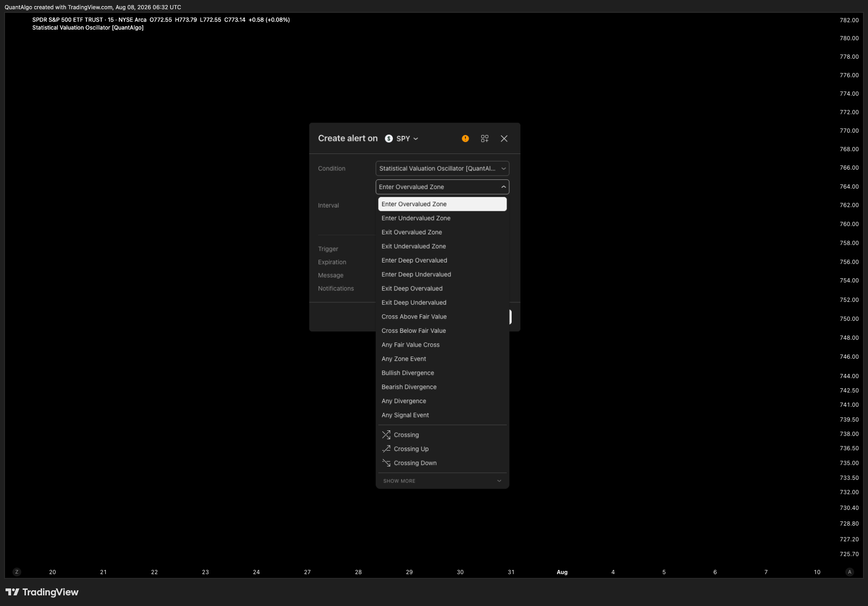Click the Aug label on time axis
Image resolution: width=868 pixels, height=606 pixels.
click(562, 572)
